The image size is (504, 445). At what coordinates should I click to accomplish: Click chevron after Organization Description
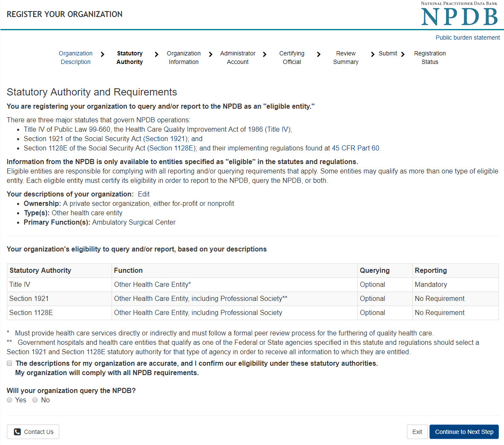[103, 54]
